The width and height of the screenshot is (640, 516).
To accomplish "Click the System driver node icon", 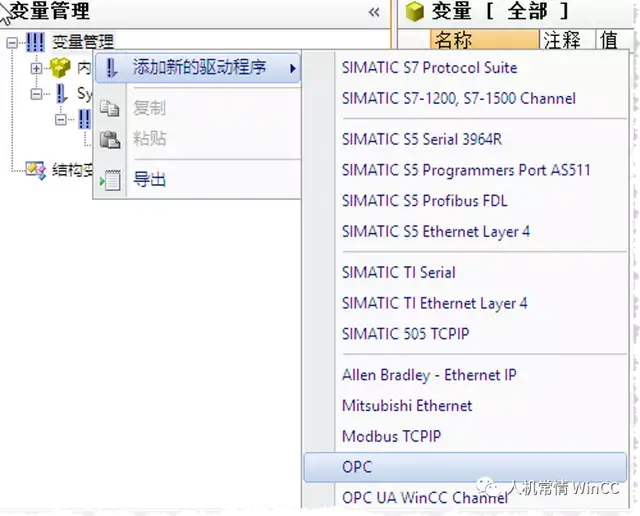I will click(62, 94).
